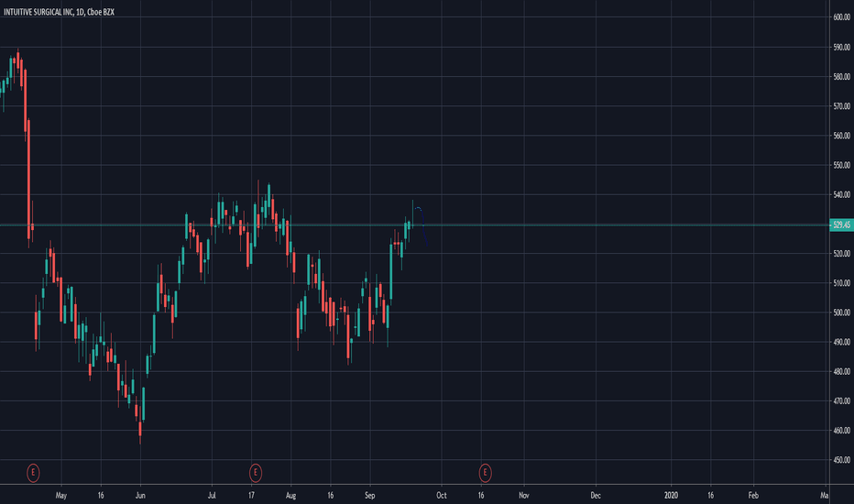Click the 540.00 price axis label

coord(841,194)
